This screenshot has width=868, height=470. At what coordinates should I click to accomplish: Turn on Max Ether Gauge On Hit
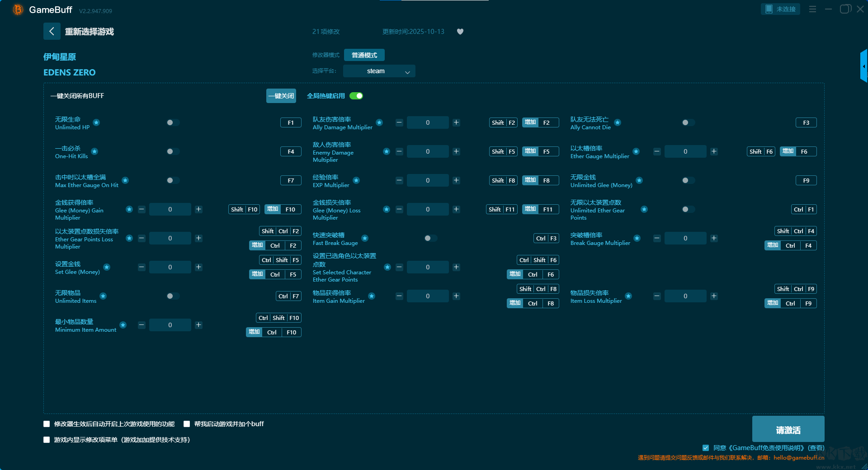[173, 180]
